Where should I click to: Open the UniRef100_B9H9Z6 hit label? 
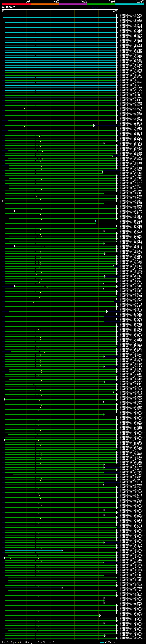tap(131, 22)
